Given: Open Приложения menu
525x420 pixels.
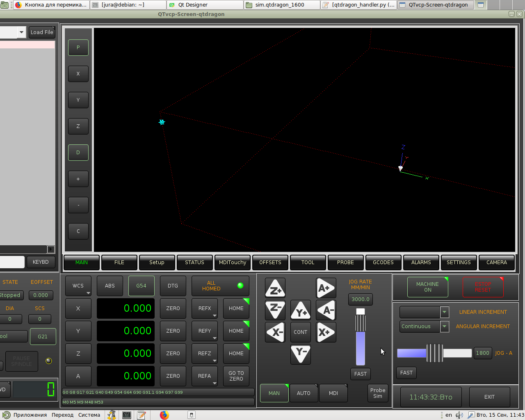Looking at the screenshot, I should pyautogui.click(x=30, y=415).
